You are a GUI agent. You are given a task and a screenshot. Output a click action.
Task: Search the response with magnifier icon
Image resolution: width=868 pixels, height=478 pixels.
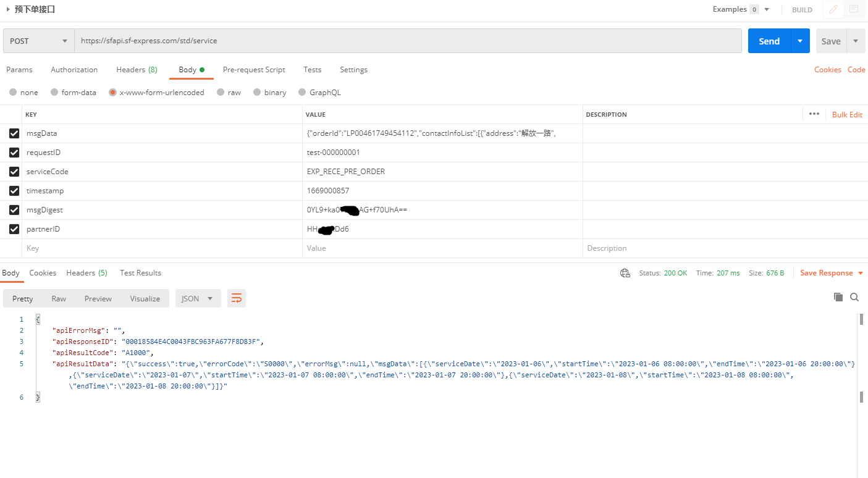click(x=854, y=297)
